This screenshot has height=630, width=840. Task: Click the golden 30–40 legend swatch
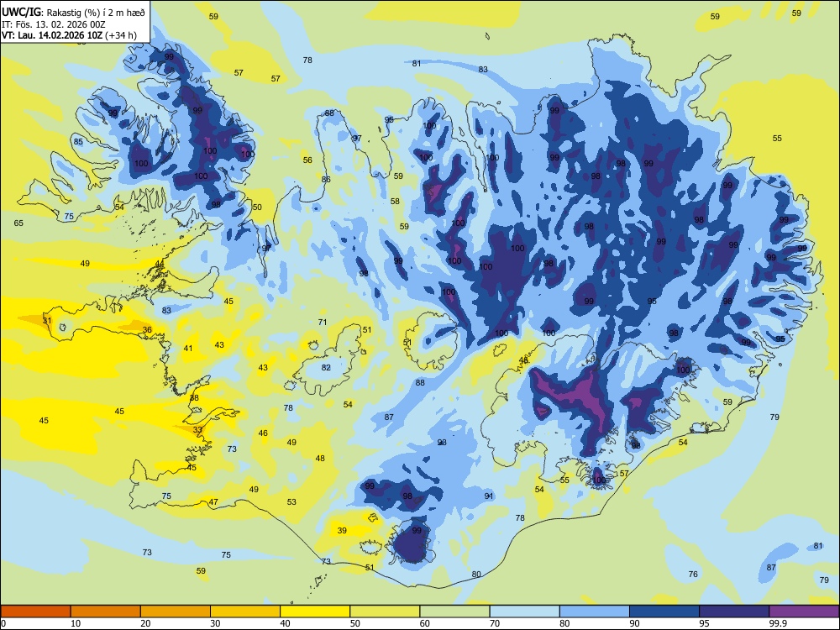pyautogui.click(x=245, y=612)
